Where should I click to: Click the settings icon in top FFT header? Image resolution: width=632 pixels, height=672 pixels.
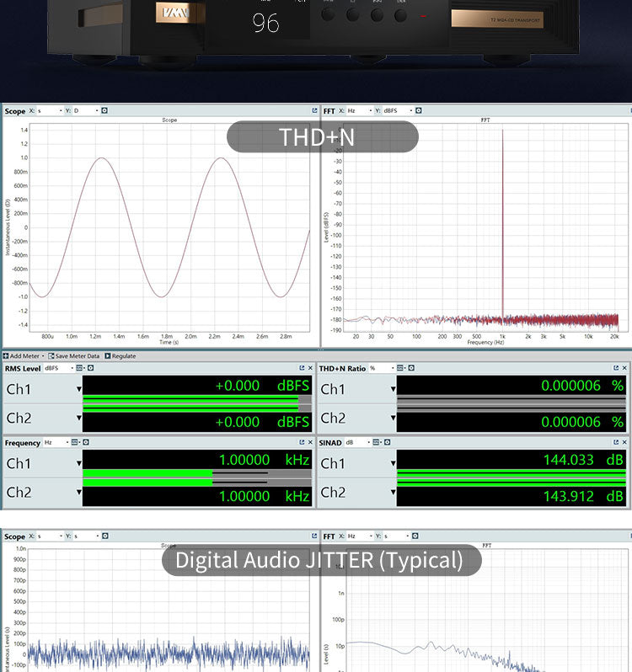pyautogui.click(x=419, y=110)
